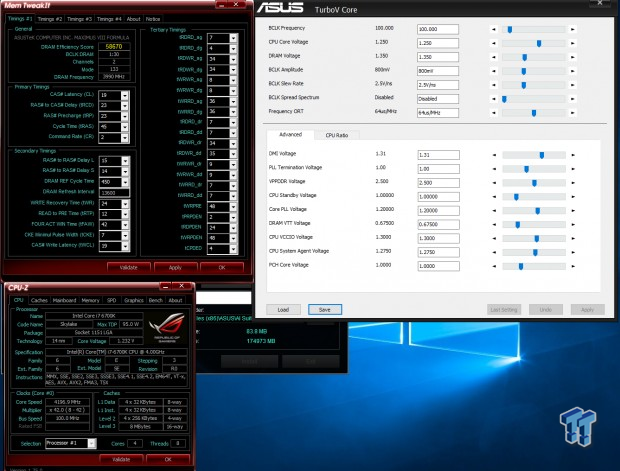The width and height of the screenshot is (620, 471).
Task: Click OK button in CPU-Z
Action: coord(168,460)
